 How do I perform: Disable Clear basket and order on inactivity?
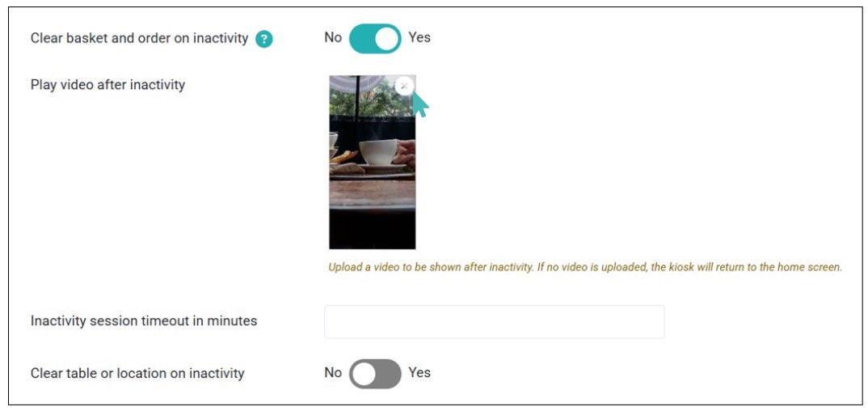[x=375, y=38]
